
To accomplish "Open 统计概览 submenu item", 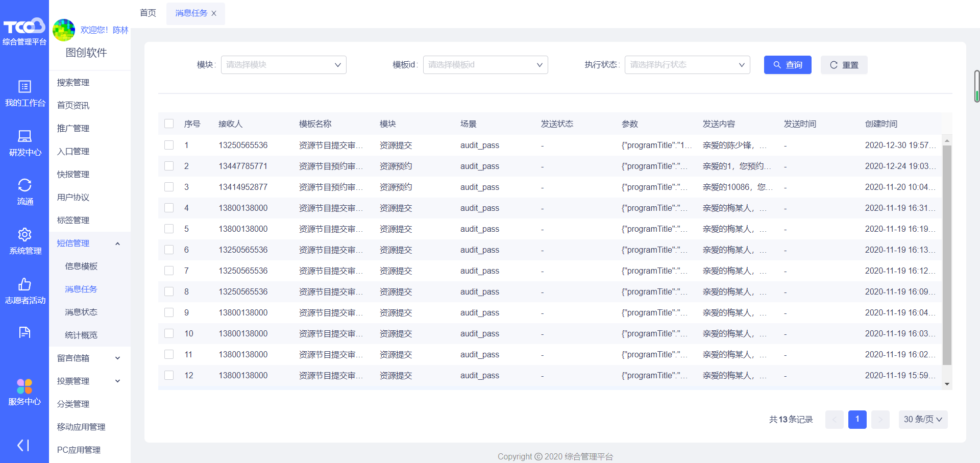I will pyautogui.click(x=81, y=335).
